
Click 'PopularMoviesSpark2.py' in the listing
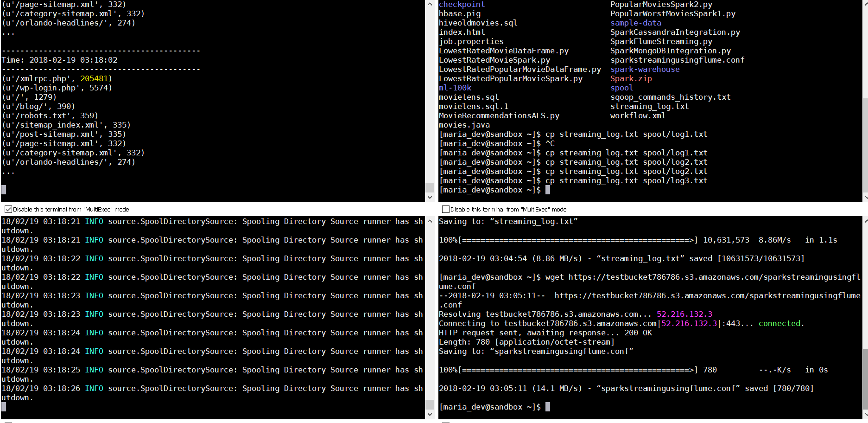pos(661,4)
